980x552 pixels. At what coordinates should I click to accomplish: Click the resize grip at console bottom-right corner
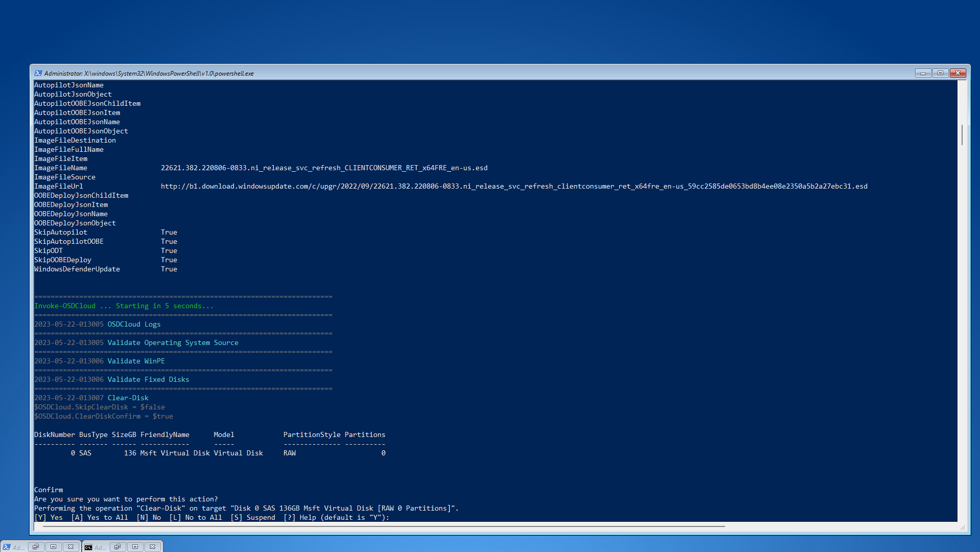pos(963,527)
